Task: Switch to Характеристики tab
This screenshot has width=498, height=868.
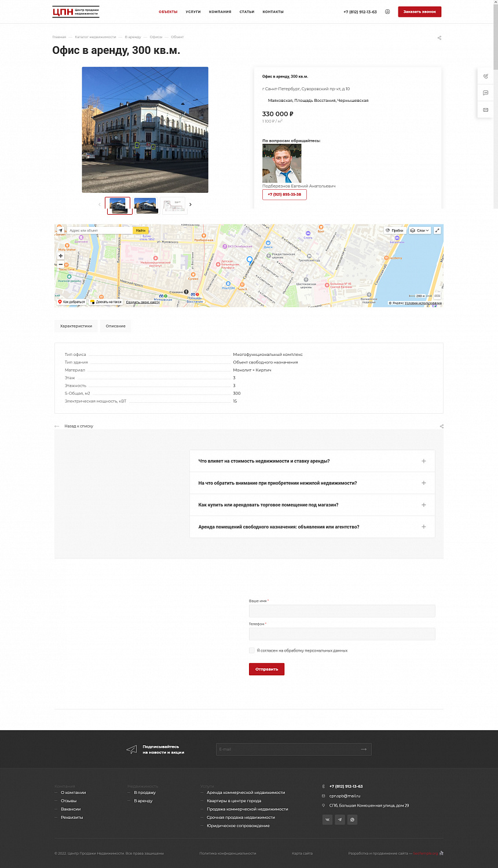Action: click(x=76, y=326)
